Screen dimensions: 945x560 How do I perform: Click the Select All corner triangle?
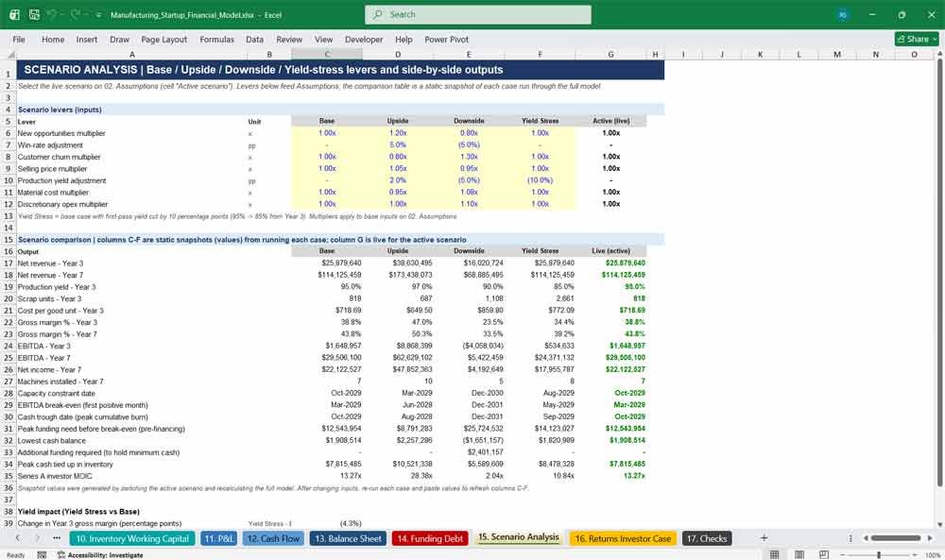click(10, 54)
